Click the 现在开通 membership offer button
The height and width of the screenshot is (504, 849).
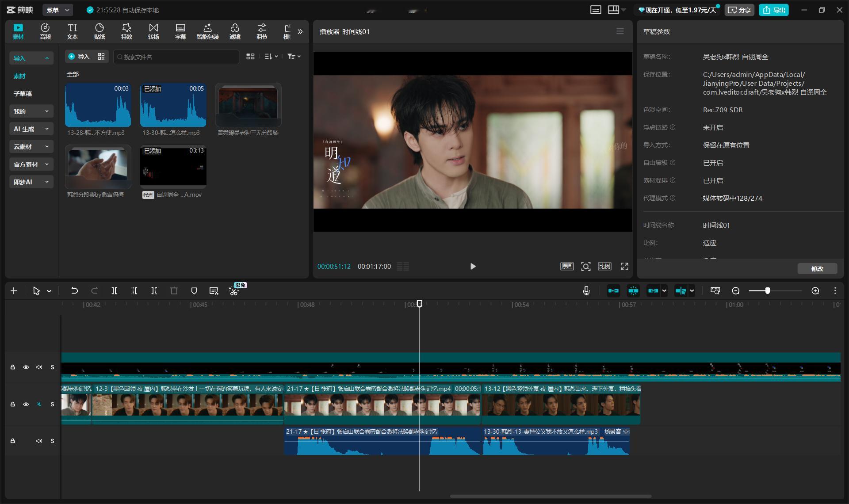[x=677, y=10]
